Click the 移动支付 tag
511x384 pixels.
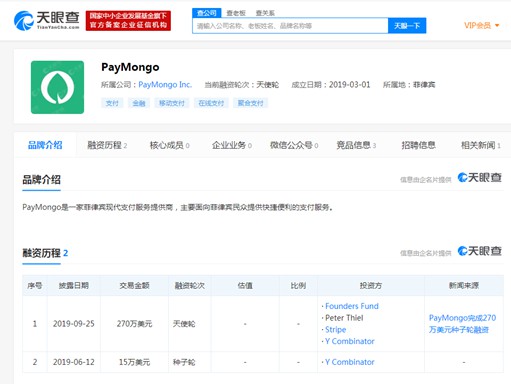point(172,103)
